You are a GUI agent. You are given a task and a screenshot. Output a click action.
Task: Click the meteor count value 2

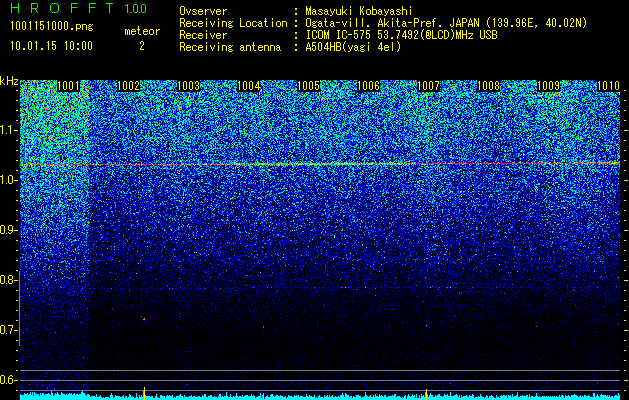[142, 46]
